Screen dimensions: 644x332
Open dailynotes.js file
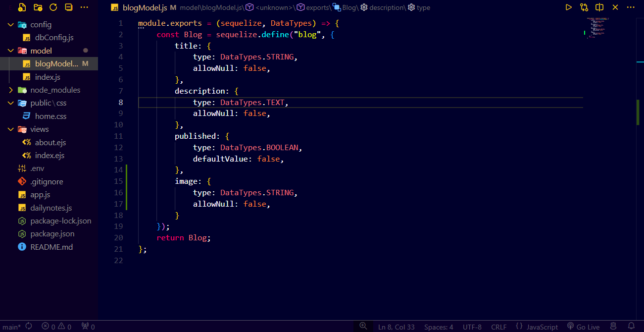49,208
